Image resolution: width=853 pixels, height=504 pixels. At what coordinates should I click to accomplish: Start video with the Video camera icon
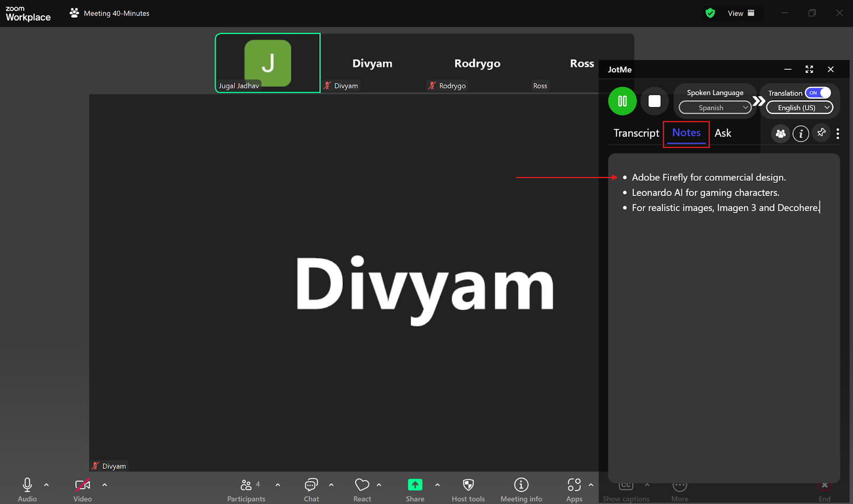(83, 485)
